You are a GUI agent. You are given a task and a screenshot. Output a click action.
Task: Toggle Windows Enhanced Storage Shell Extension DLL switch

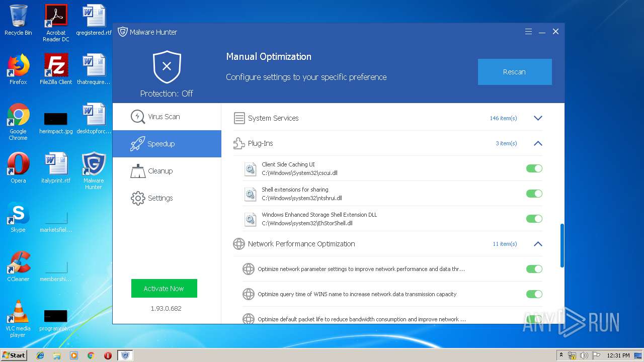(x=534, y=219)
